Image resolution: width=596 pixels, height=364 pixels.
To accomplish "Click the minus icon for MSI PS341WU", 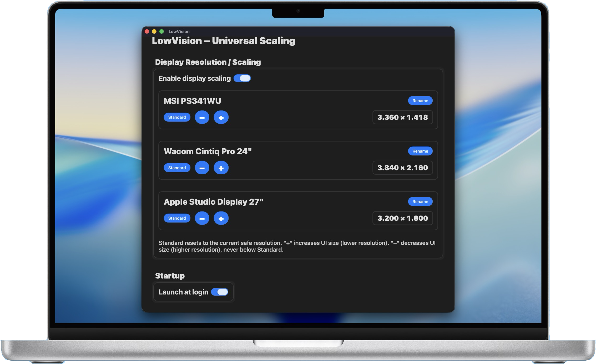I will (x=202, y=117).
